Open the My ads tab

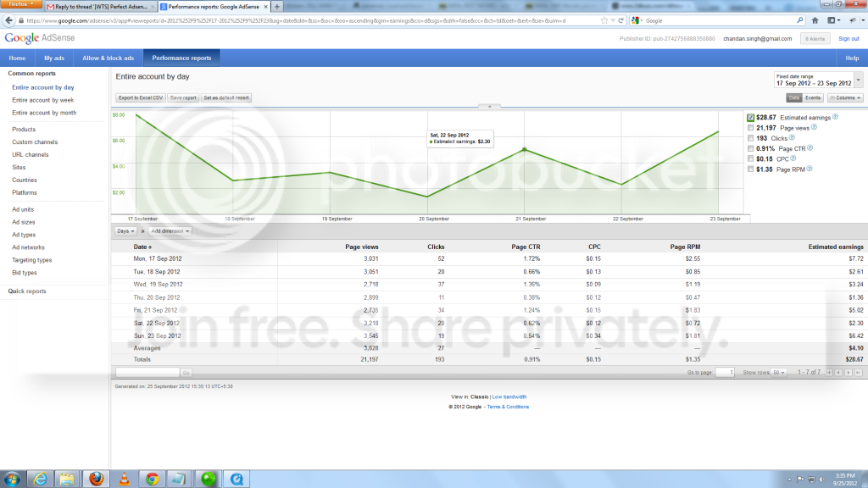pos(54,58)
